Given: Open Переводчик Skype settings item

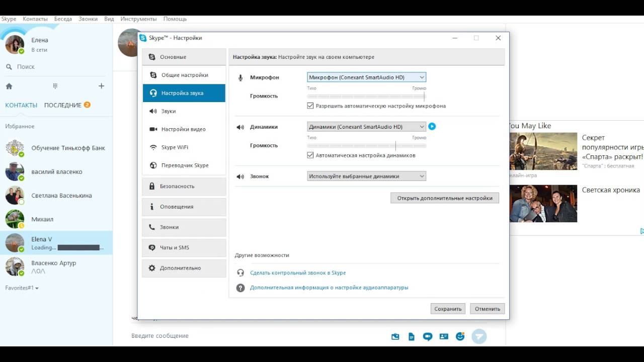Looking at the screenshot, I should (x=184, y=165).
